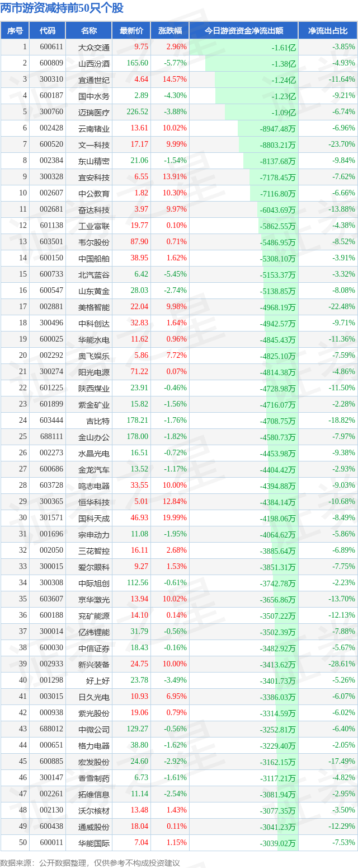358x868 pixels.
Task: Click the 序号 column header
Action: pyautogui.click(x=15, y=31)
